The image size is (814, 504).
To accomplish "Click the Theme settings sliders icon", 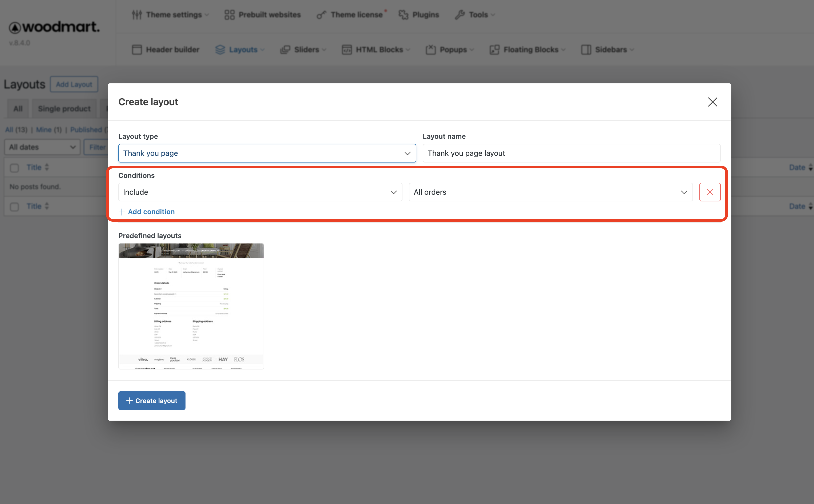I will 137,15.
